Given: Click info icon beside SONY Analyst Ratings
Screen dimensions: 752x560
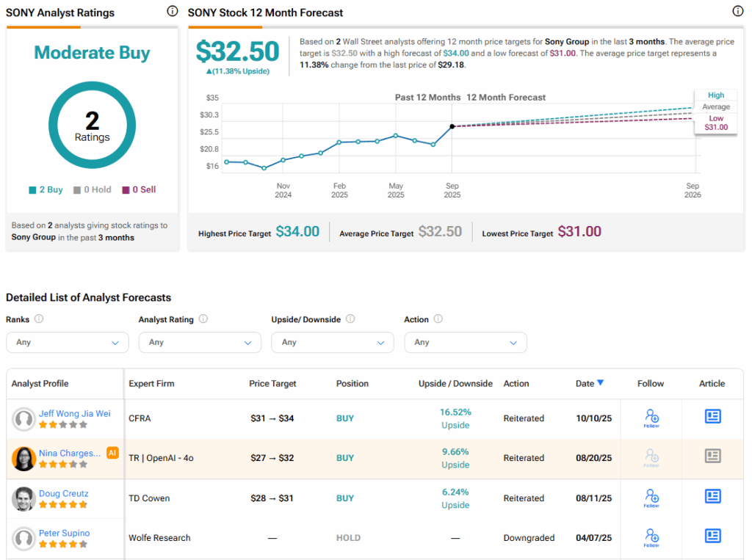Looking at the screenshot, I should tap(172, 12).
